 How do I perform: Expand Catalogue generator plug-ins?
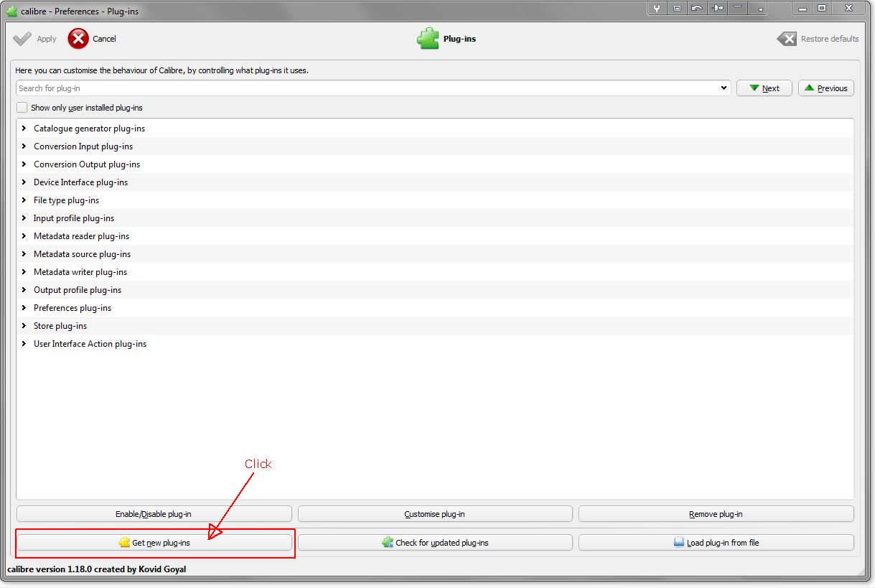[24, 129]
